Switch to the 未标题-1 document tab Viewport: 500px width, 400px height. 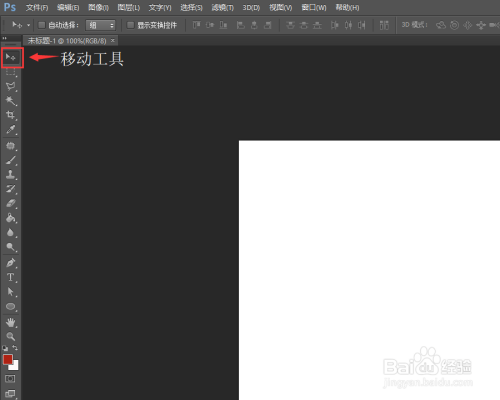(67, 41)
